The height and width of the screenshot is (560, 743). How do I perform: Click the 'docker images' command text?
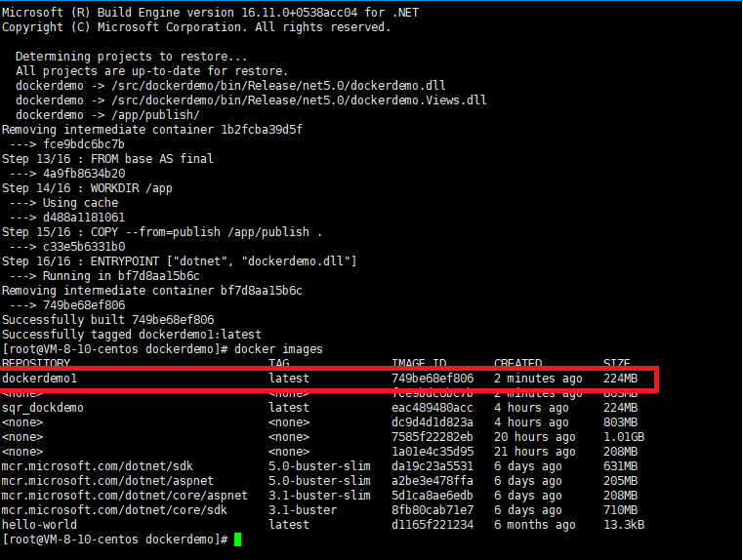pos(278,349)
